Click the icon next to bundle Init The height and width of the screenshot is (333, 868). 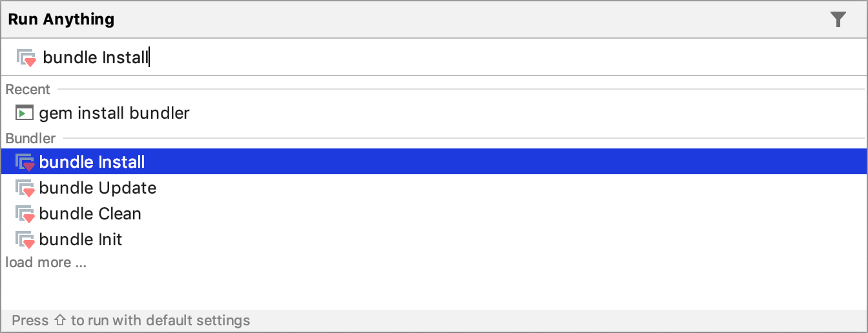point(25,240)
